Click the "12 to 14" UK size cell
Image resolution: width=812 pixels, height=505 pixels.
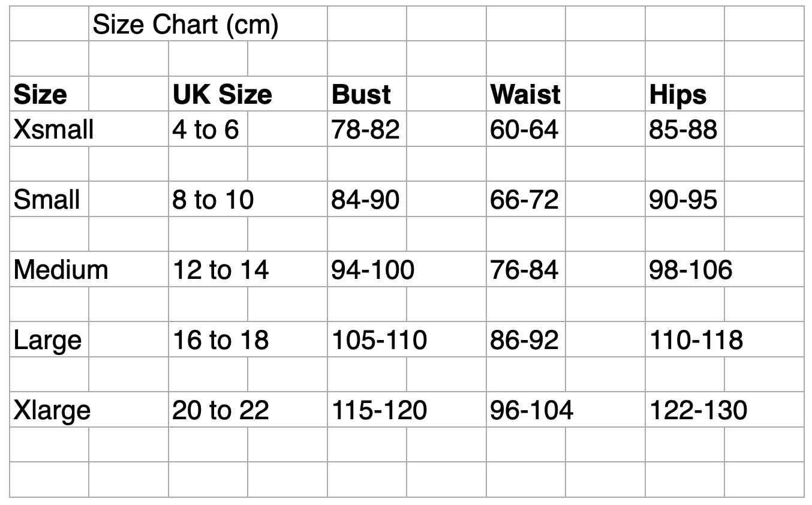[221, 269]
